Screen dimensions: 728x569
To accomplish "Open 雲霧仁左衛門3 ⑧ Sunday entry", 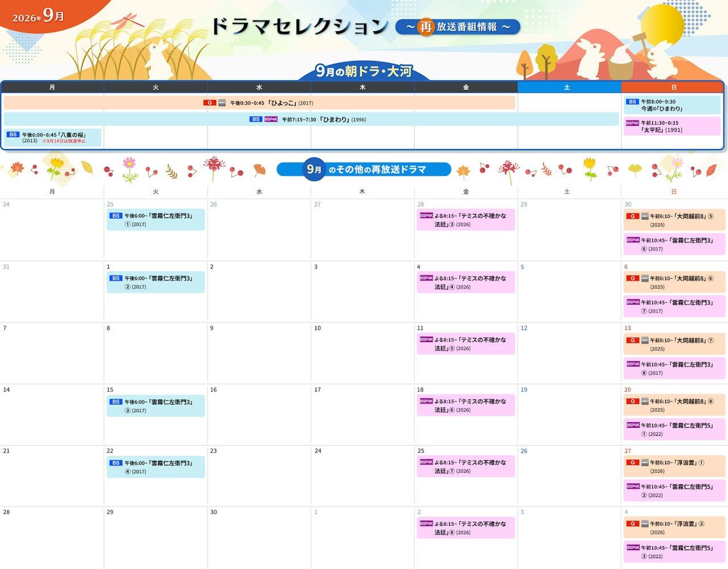I will 675,368.
